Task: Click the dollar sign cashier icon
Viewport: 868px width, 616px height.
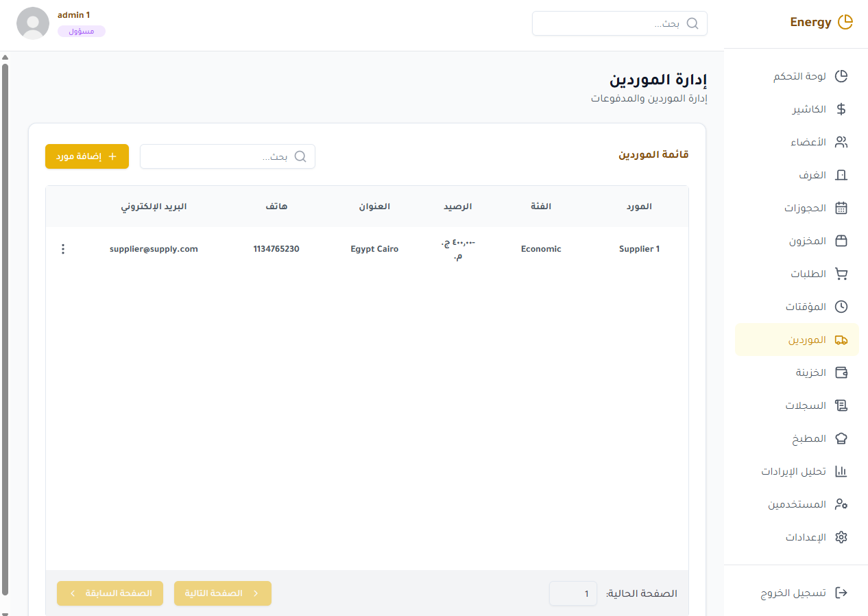Action: pos(841,109)
